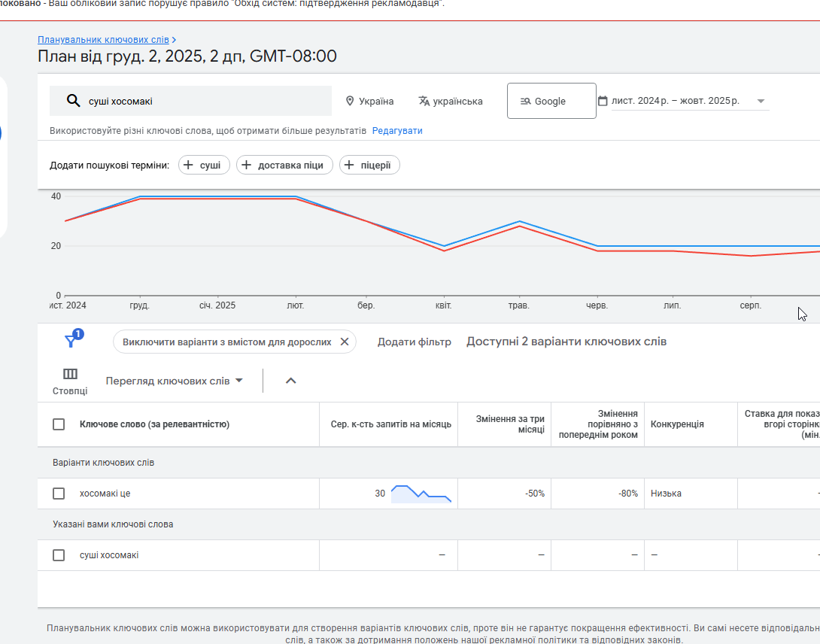Click the search network icon beside Google
Image resolution: width=820 pixels, height=644 pixels.
point(526,101)
